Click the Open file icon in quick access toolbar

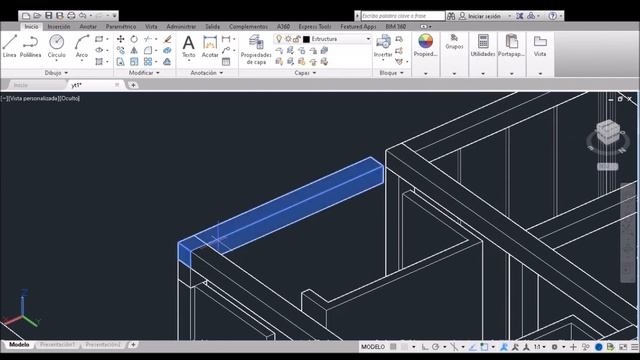pos(37,16)
